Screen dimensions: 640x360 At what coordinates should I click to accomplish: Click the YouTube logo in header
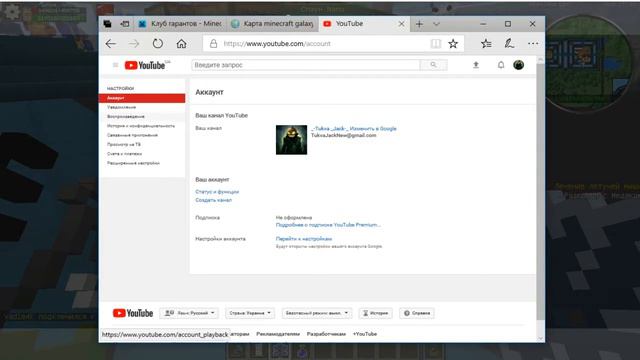146,65
